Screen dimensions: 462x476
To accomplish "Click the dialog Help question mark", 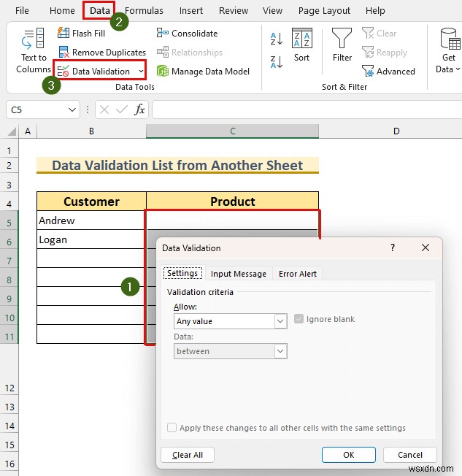I will click(x=393, y=247).
